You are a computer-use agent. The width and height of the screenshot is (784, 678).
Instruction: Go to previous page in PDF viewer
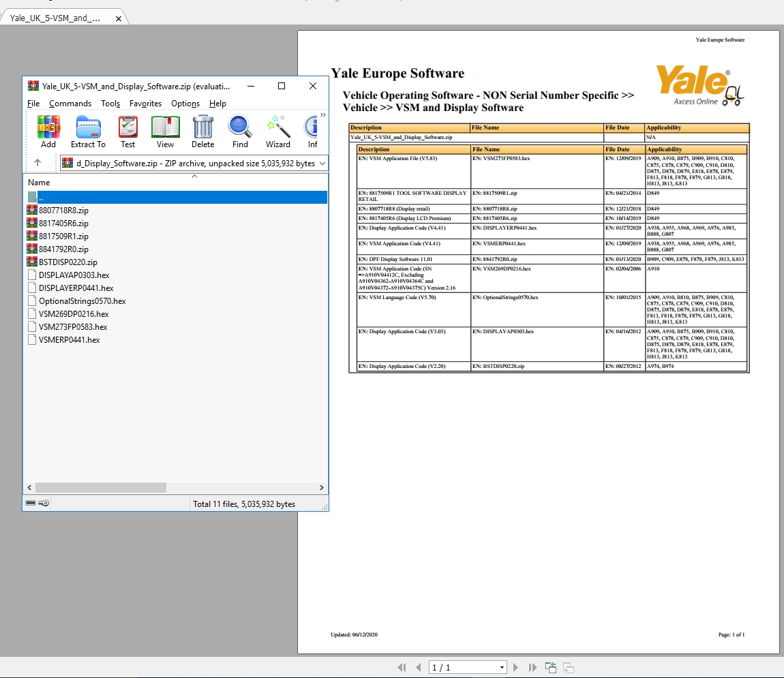click(x=419, y=667)
